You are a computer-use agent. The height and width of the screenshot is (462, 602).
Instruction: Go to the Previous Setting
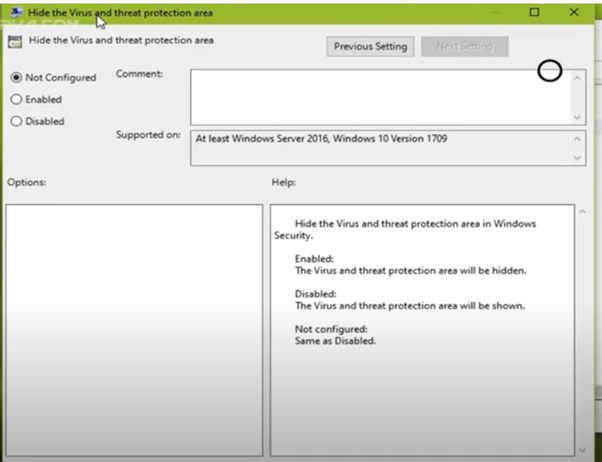370,47
